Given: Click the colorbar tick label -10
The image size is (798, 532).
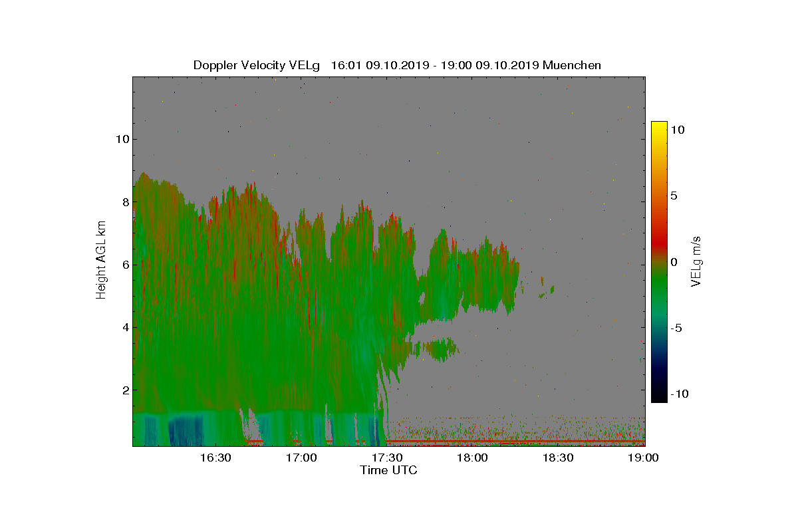Looking at the screenshot, I should [x=678, y=394].
